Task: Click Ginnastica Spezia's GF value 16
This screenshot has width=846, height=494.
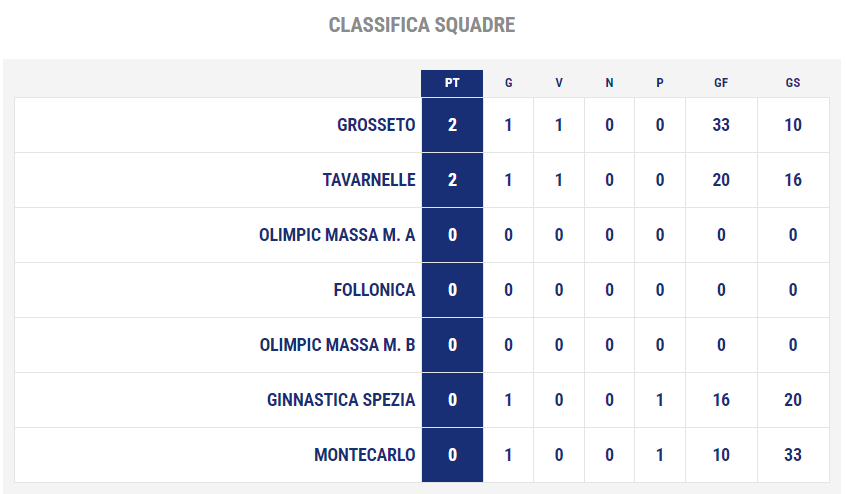Action: [721, 400]
